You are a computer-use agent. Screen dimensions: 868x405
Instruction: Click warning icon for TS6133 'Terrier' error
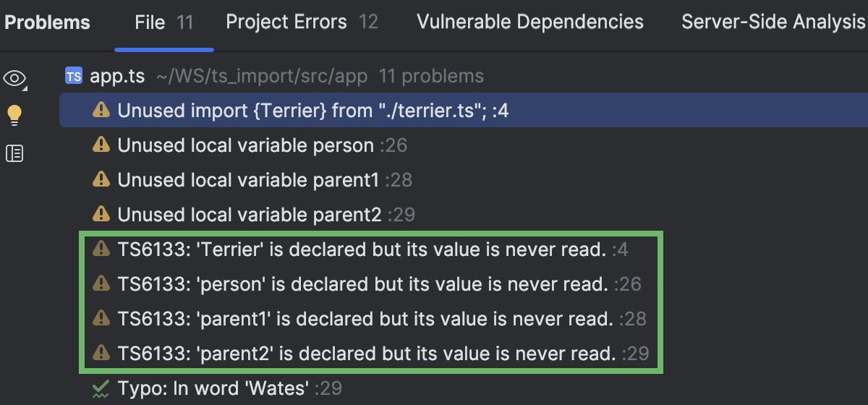101,250
